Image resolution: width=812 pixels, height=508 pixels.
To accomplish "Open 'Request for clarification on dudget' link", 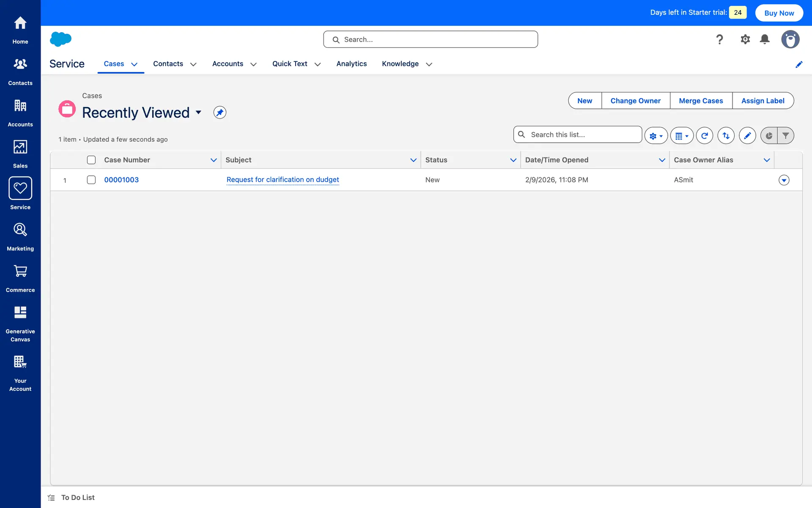I will coord(283,179).
